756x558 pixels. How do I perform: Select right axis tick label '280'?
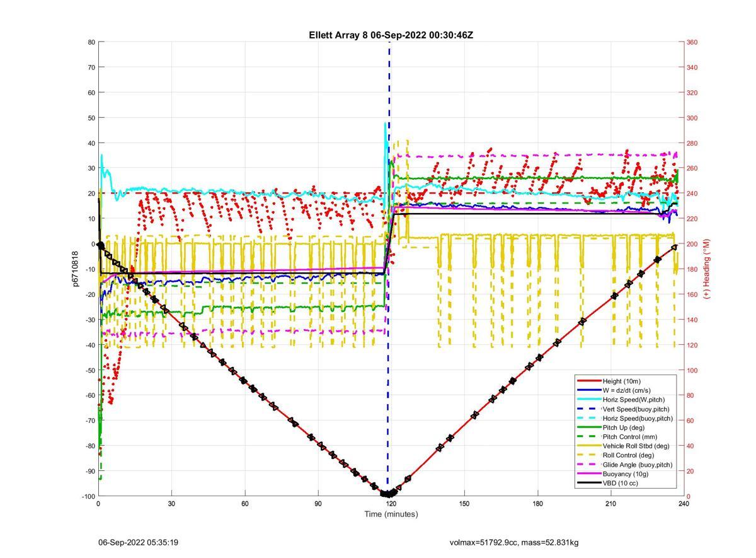point(692,143)
